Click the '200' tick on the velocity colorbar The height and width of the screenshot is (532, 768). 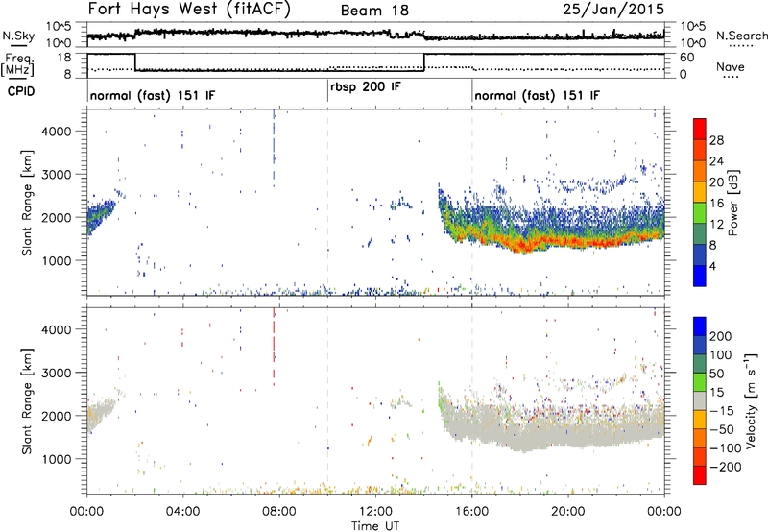(720, 336)
